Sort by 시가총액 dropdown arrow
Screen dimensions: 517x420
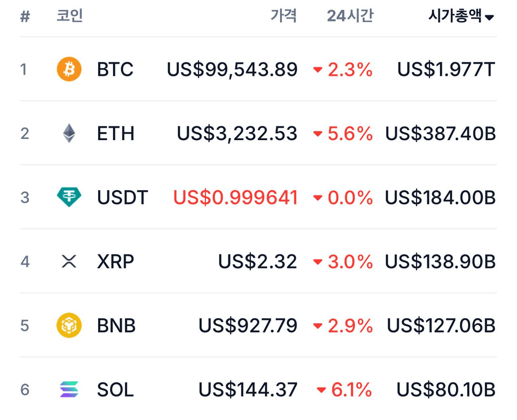490,17
